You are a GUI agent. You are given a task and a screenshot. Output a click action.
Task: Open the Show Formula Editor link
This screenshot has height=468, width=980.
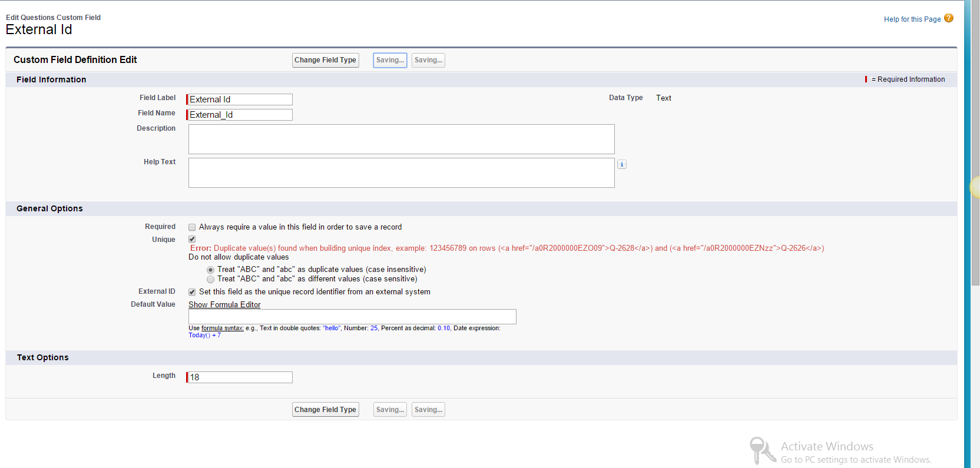click(x=224, y=304)
